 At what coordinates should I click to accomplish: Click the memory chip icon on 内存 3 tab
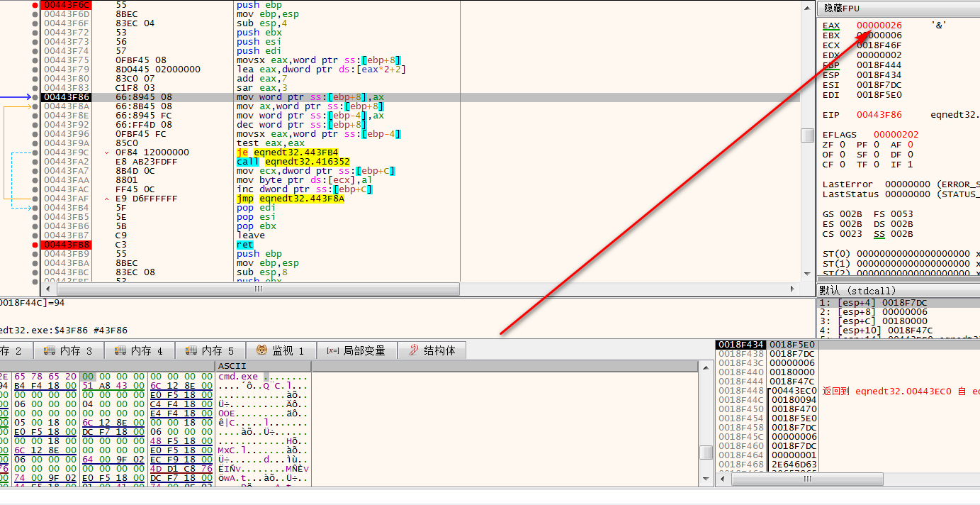[50, 350]
